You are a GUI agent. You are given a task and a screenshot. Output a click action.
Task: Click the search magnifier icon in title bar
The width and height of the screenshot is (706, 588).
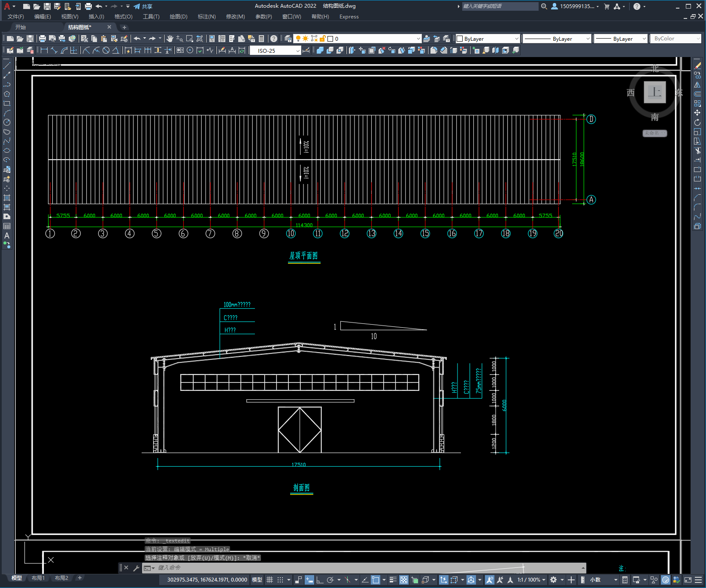544,6
